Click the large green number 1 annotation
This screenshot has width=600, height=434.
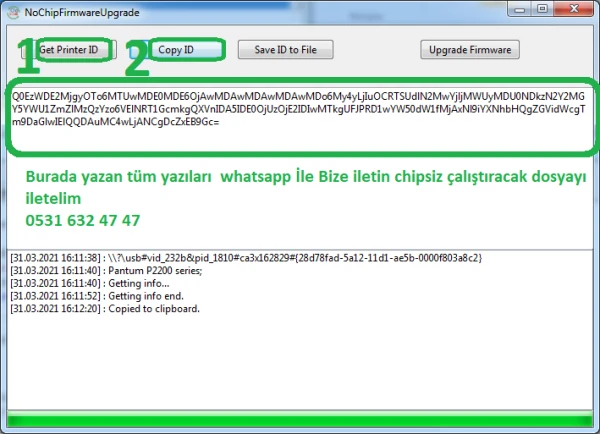[27, 60]
